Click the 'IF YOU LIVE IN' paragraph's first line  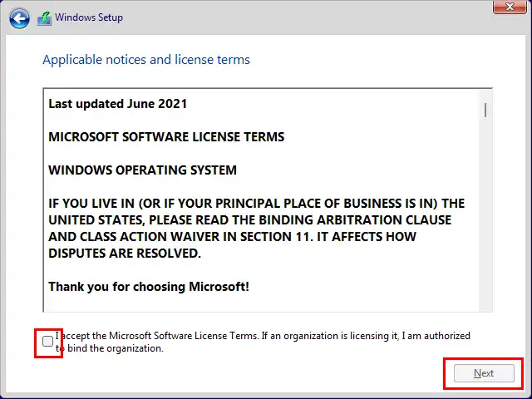pyautogui.click(x=257, y=204)
